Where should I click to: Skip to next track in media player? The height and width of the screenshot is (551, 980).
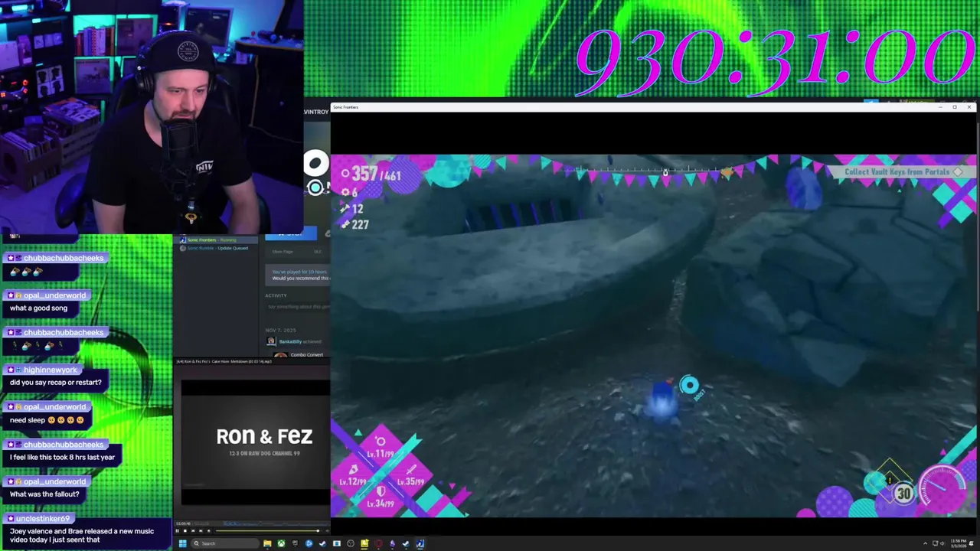click(x=201, y=530)
